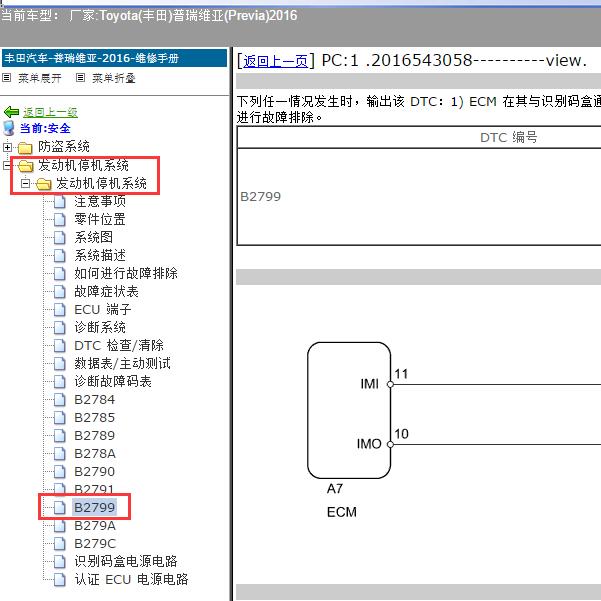Click document icon beside B2790
The width and height of the screenshot is (601, 601).
(x=59, y=471)
